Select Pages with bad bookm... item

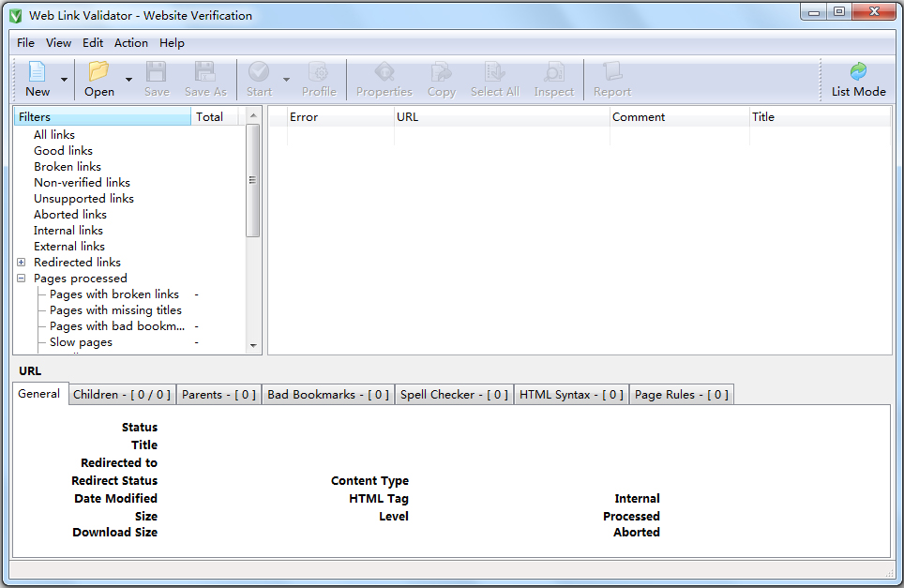pyautogui.click(x=117, y=326)
